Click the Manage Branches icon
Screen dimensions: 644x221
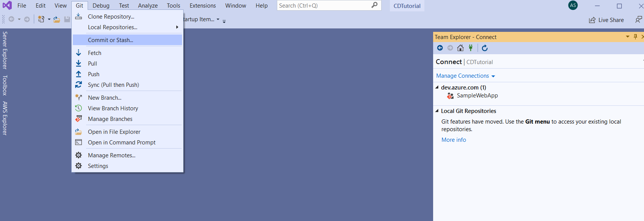[79, 119]
